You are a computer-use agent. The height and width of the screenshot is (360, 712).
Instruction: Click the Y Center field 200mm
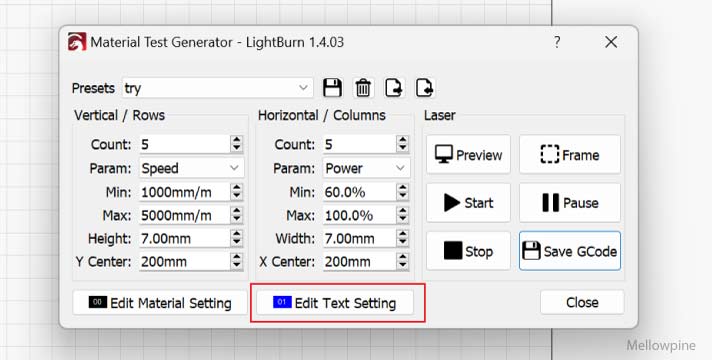point(184,261)
